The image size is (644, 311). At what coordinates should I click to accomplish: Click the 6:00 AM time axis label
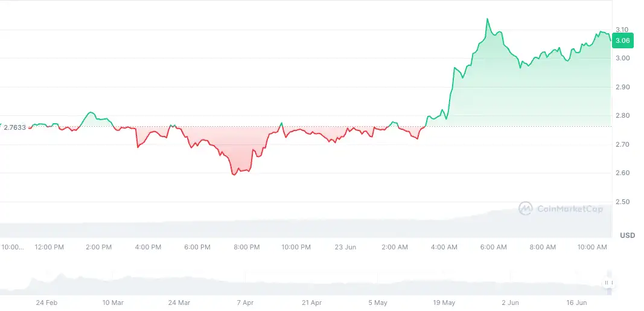(493, 247)
